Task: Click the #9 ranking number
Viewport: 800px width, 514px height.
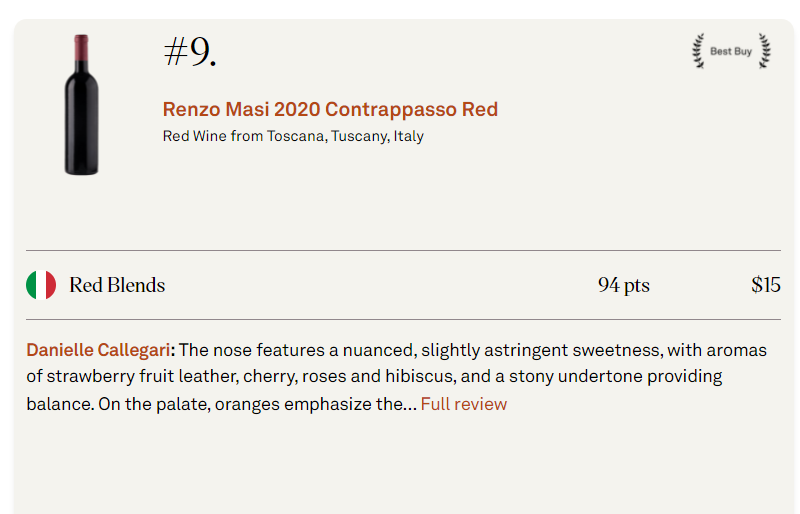Action: [189, 52]
